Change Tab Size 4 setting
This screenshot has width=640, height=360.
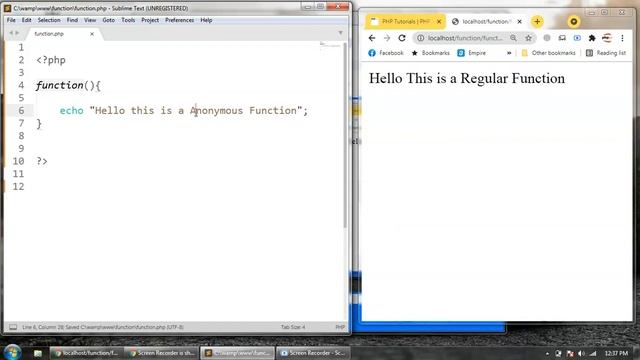pyautogui.click(x=293, y=327)
